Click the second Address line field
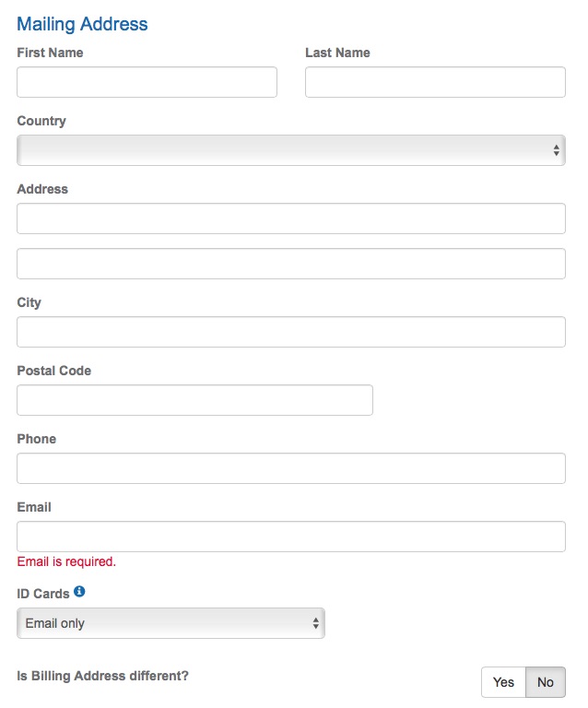The height and width of the screenshot is (708, 588). (291, 264)
